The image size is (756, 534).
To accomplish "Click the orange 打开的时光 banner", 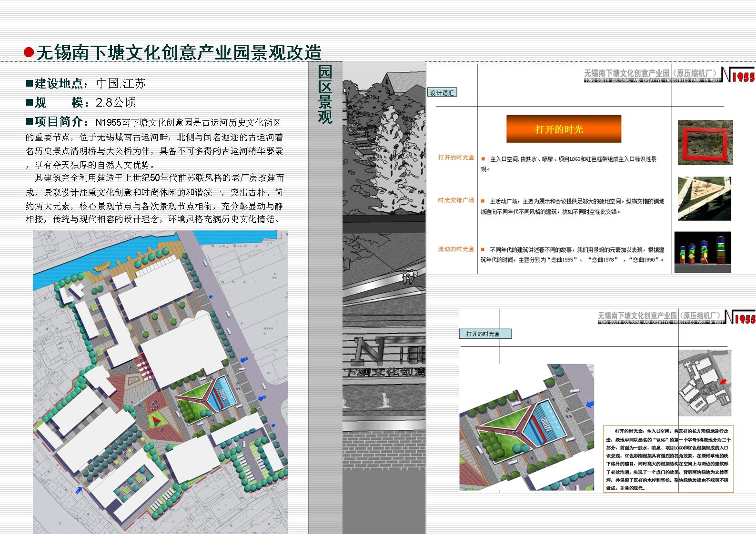I will (564, 129).
